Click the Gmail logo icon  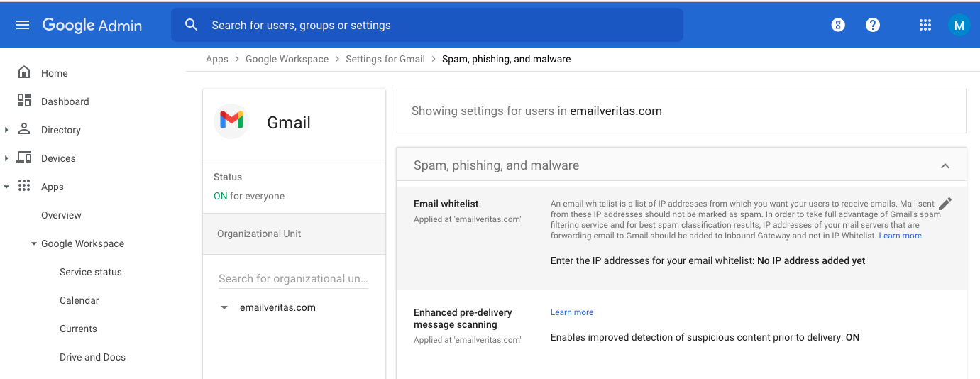click(x=231, y=120)
